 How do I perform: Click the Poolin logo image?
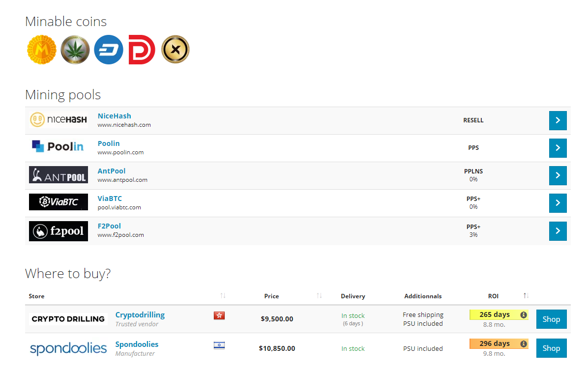(x=59, y=146)
